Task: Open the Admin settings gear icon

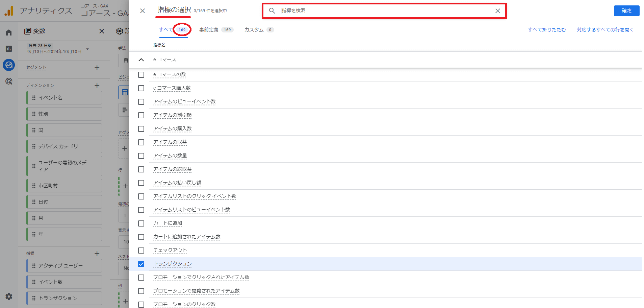Action: (x=9, y=297)
